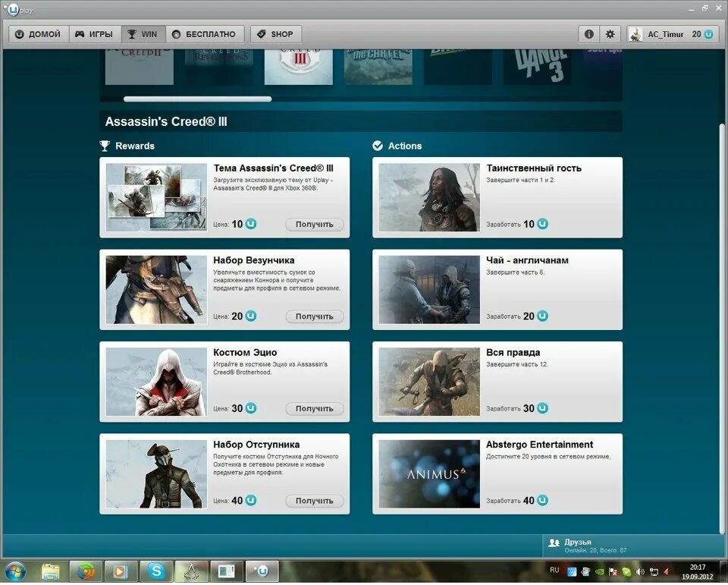
Task: Click Uplay coin icon on Abstergo Entertainment action
Action: pyautogui.click(x=542, y=501)
